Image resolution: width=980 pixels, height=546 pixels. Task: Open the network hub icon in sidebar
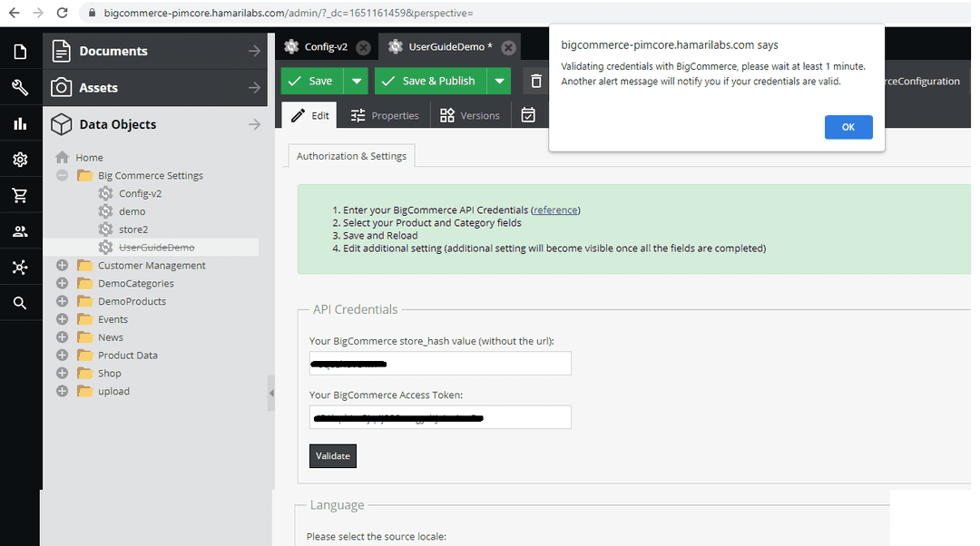pos(20,268)
